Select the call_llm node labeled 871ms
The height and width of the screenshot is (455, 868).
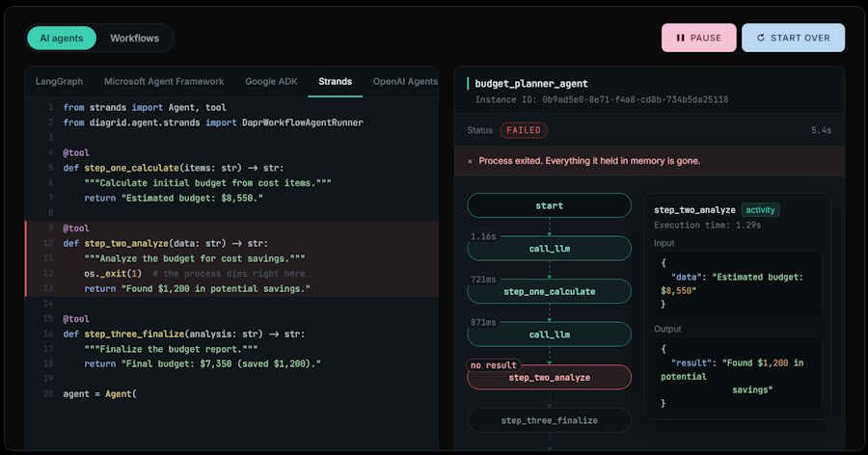point(549,335)
